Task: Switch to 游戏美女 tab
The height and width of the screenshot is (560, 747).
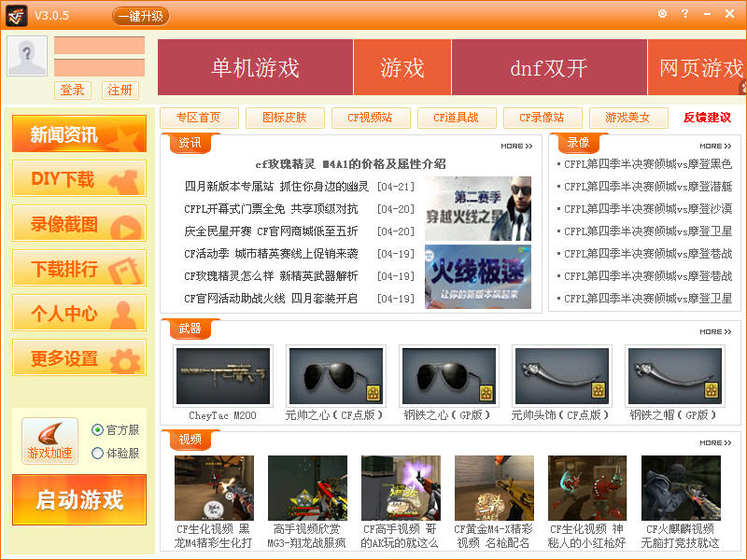Action: (627, 118)
